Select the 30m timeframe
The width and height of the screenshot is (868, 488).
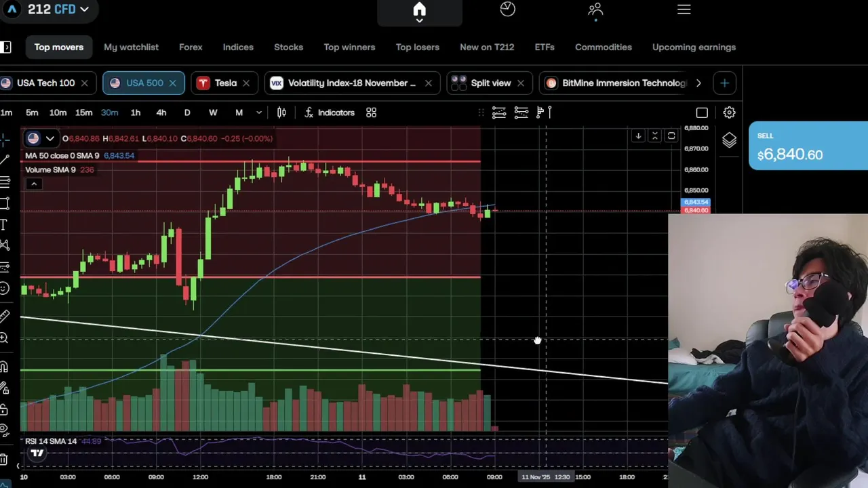point(109,113)
